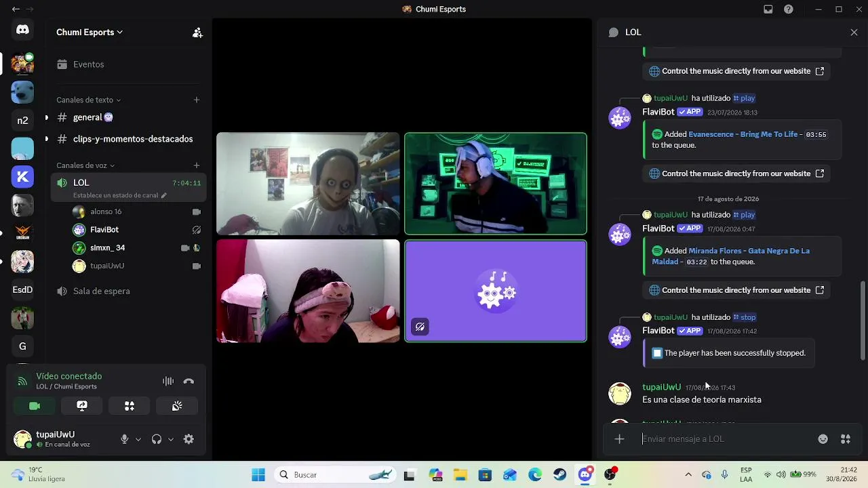This screenshot has height=488, width=868.
Task: Open Evanescence - Bring Me To Life link
Action: click(743, 134)
